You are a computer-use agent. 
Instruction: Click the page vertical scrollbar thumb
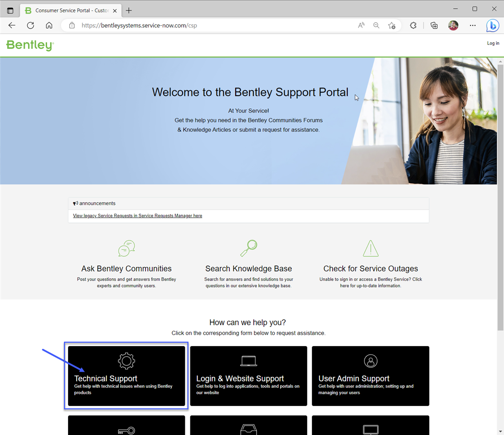coord(500,197)
